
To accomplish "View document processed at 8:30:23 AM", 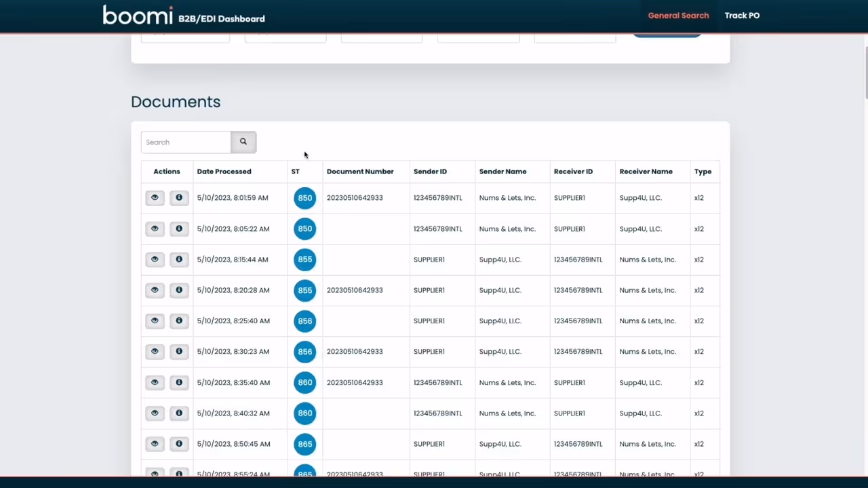I will [x=155, y=352].
